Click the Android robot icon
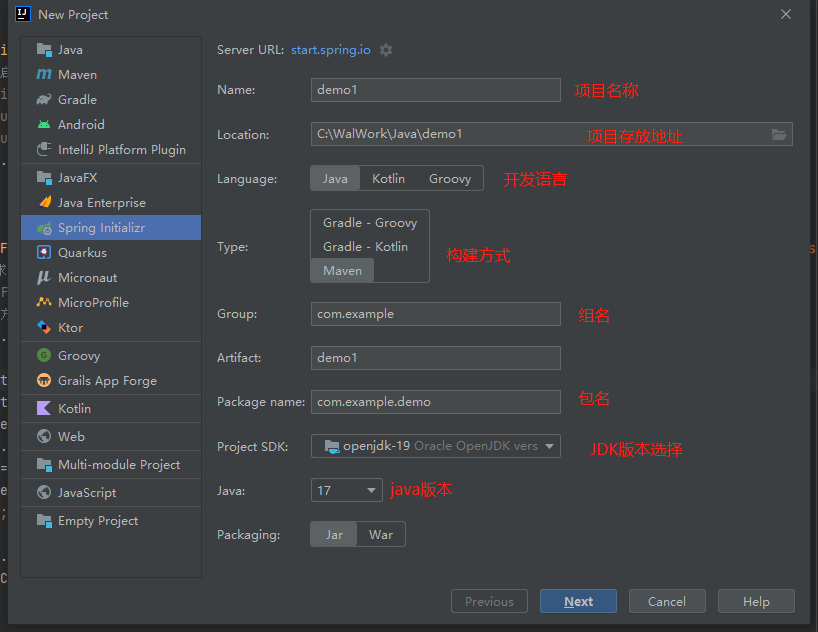Screen dimensions: 818x632 click(x=44, y=125)
